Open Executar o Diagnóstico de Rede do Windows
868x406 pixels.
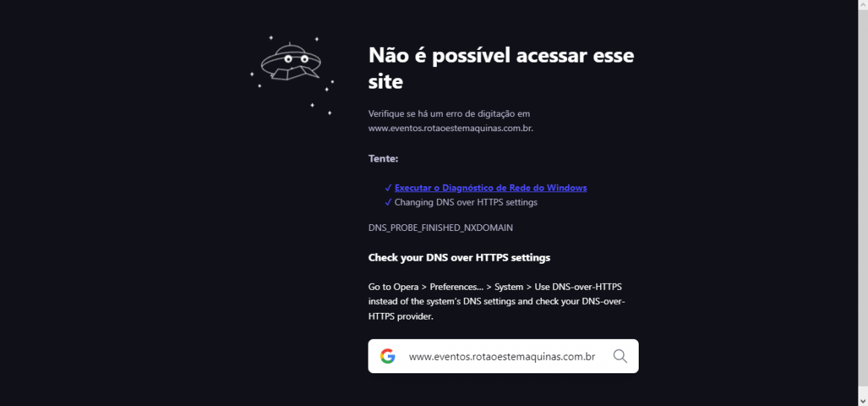click(491, 188)
